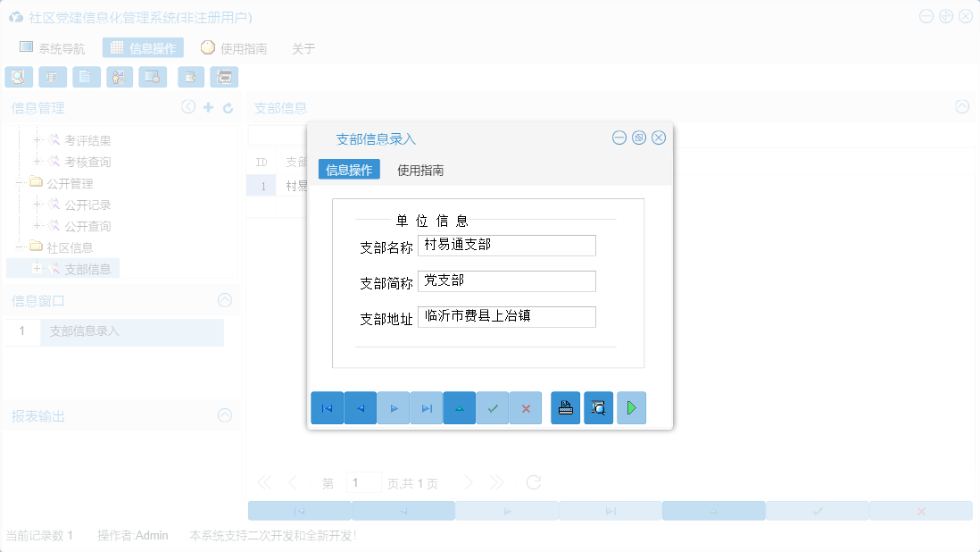980x552 pixels.
Task: Run the form with the green arrow icon
Action: point(631,407)
